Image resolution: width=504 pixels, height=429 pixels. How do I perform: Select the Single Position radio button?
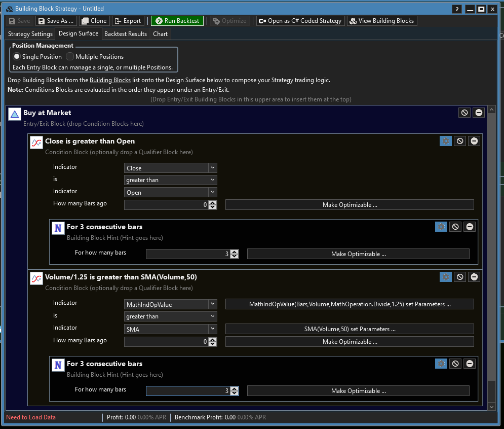[17, 57]
